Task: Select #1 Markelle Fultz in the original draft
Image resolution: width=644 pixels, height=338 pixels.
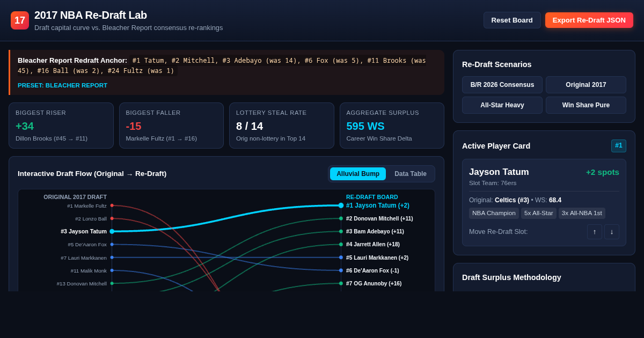Action: pos(87,205)
